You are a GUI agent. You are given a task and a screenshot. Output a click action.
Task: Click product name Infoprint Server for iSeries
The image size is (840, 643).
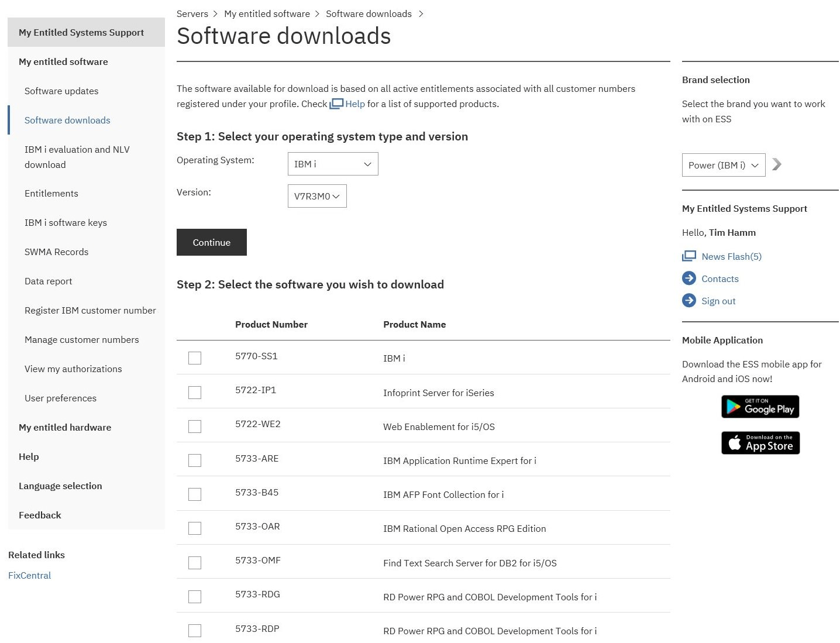[x=439, y=393]
